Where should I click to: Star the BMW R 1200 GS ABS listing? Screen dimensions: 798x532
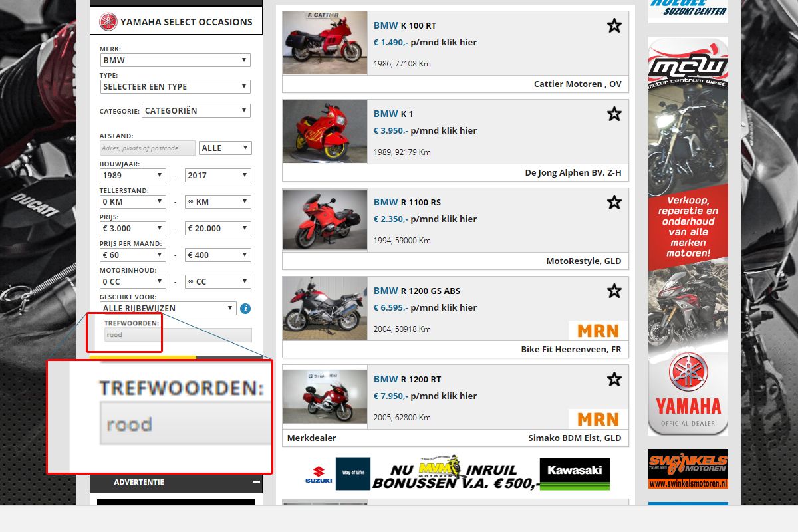pos(614,291)
